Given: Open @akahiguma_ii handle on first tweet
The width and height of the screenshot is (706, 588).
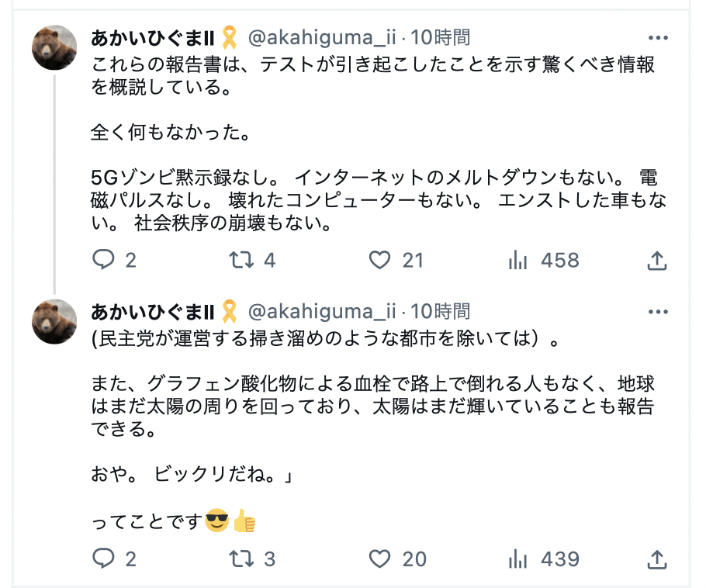Looking at the screenshot, I should point(322,37).
